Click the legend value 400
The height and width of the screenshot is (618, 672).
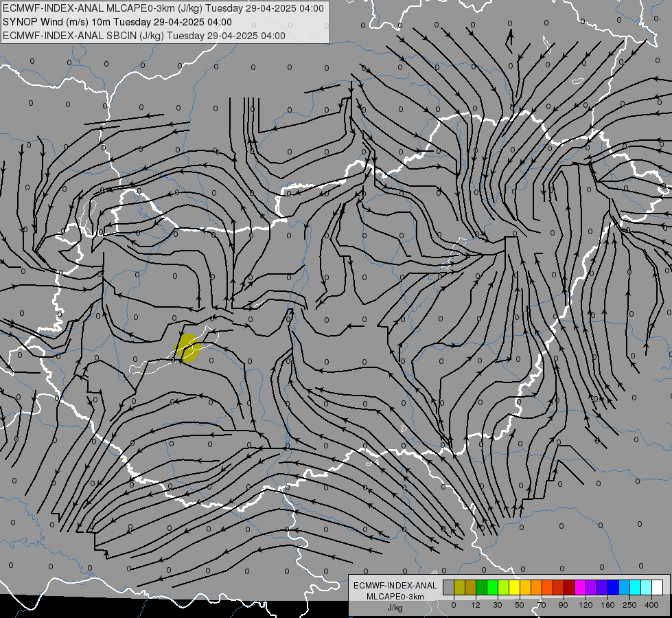click(651, 605)
